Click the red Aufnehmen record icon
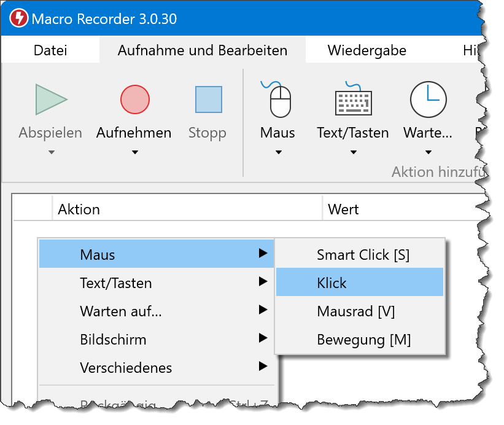Viewport: 504px width, 425px height. pos(134,99)
